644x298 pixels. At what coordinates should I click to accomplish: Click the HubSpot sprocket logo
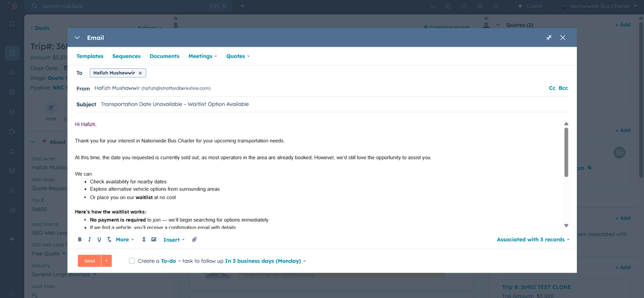point(12,6)
